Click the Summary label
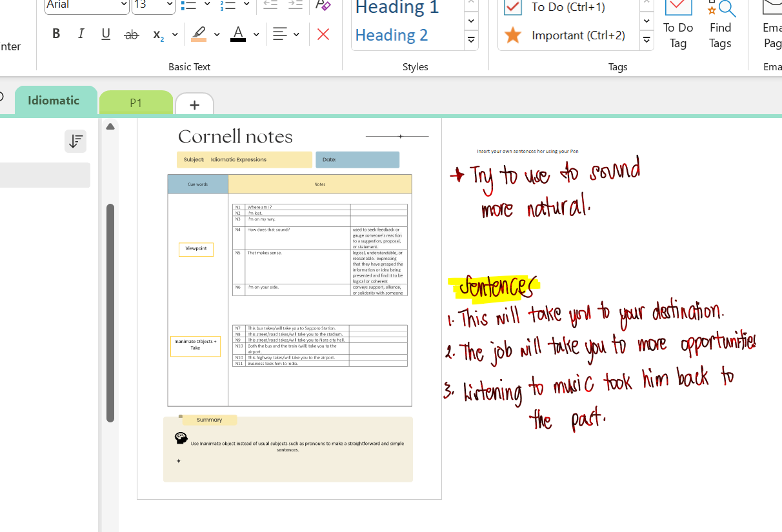Image resolution: width=782 pixels, height=532 pixels. [x=210, y=420]
